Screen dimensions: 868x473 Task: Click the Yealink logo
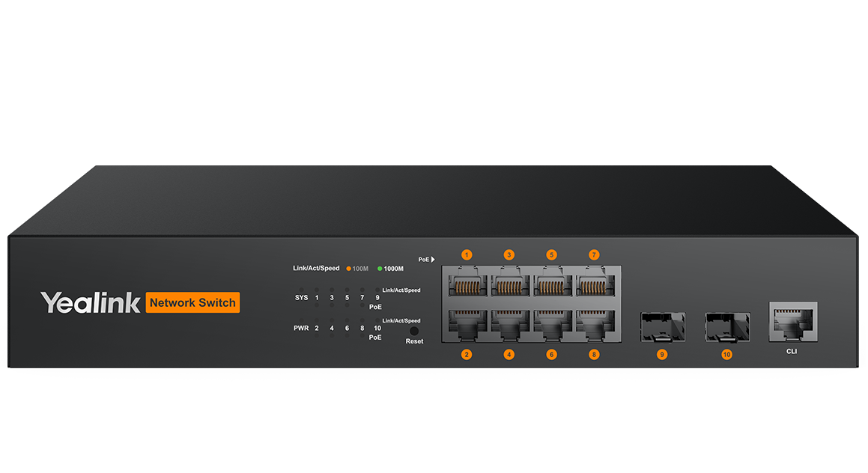click(90, 303)
